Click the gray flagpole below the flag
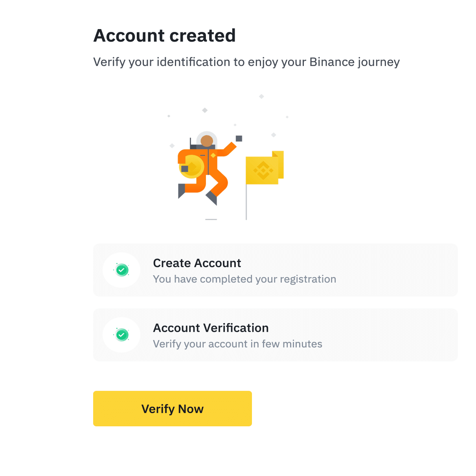This screenshot has height=476, width=476. click(x=246, y=202)
